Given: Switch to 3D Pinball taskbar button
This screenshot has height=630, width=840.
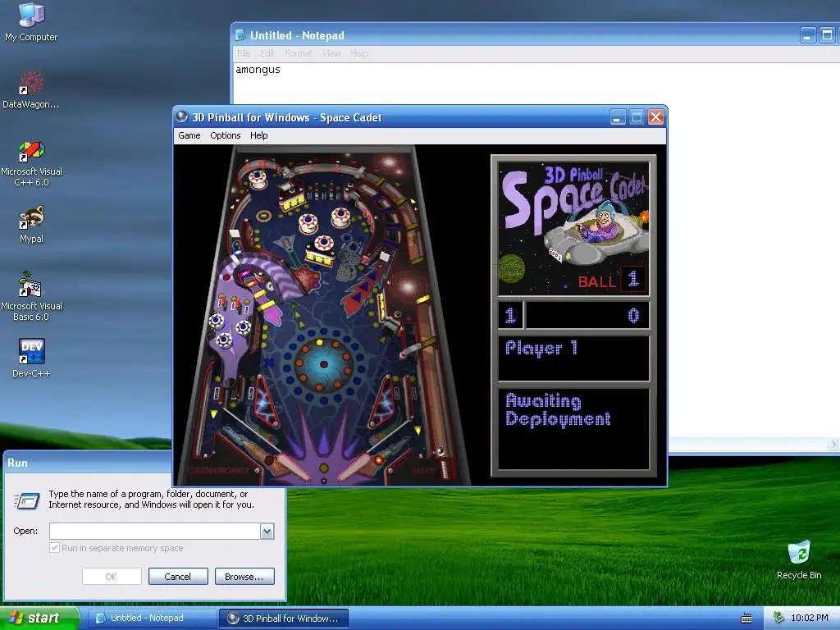Looking at the screenshot, I should pyautogui.click(x=284, y=619).
